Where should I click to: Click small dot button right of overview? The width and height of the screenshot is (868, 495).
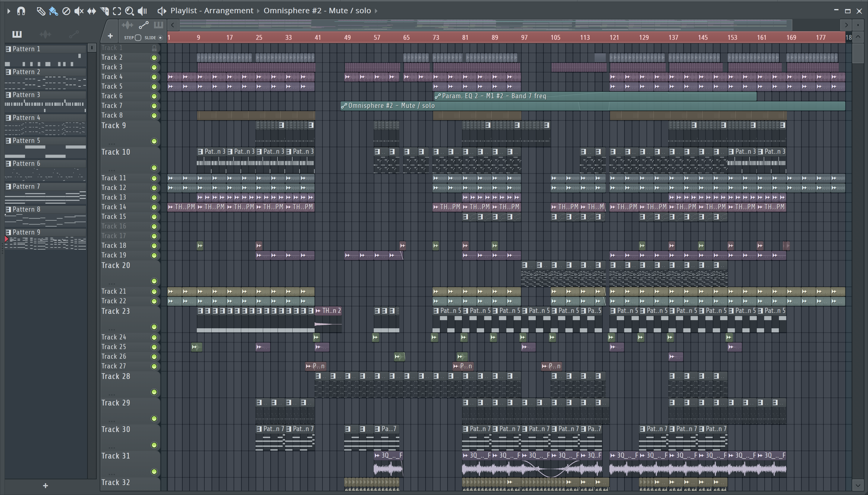pos(858,25)
